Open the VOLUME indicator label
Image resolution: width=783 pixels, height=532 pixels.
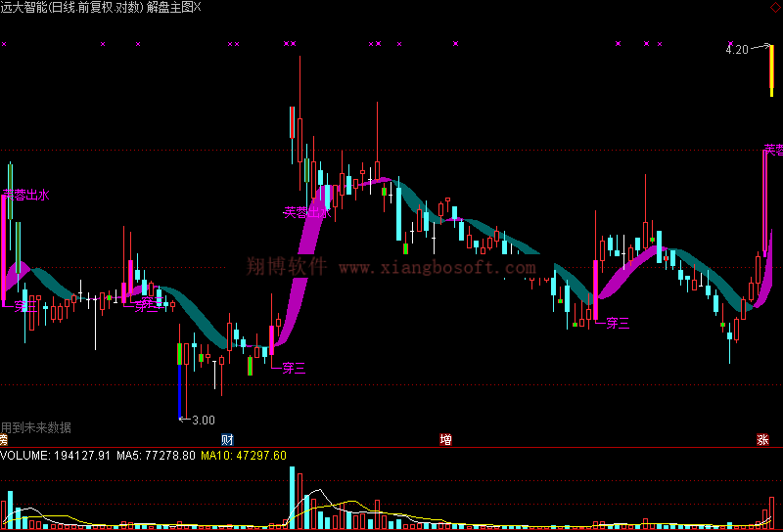coord(24,456)
